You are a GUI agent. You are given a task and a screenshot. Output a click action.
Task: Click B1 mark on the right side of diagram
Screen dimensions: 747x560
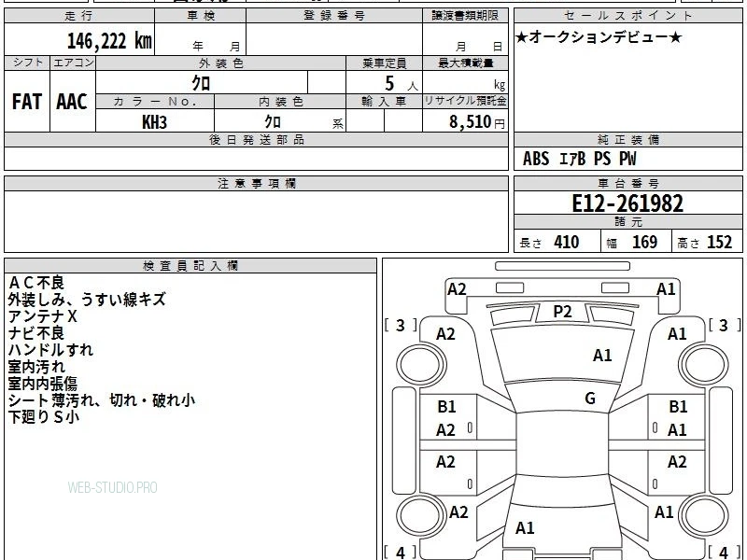point(678,407)
